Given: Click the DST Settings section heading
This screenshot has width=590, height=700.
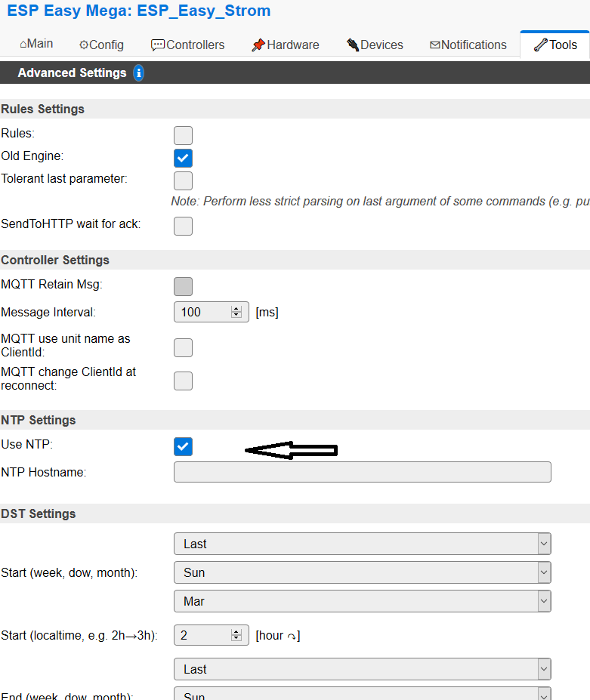Looking at the screenshot, I should [x=39, y=513].
